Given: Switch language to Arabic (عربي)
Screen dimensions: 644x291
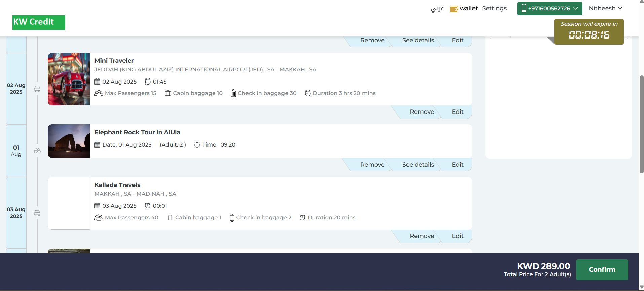Looking at the screenshot, I should (437, 9).
